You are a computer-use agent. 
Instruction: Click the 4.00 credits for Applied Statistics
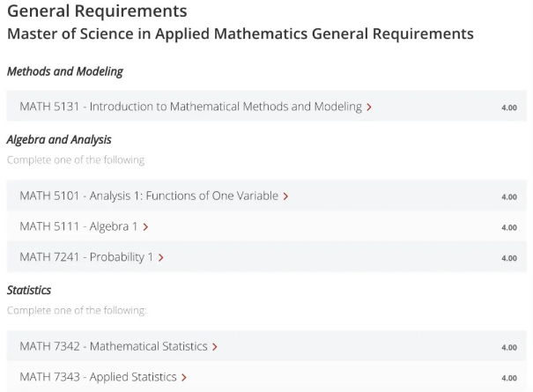[509, 379]
